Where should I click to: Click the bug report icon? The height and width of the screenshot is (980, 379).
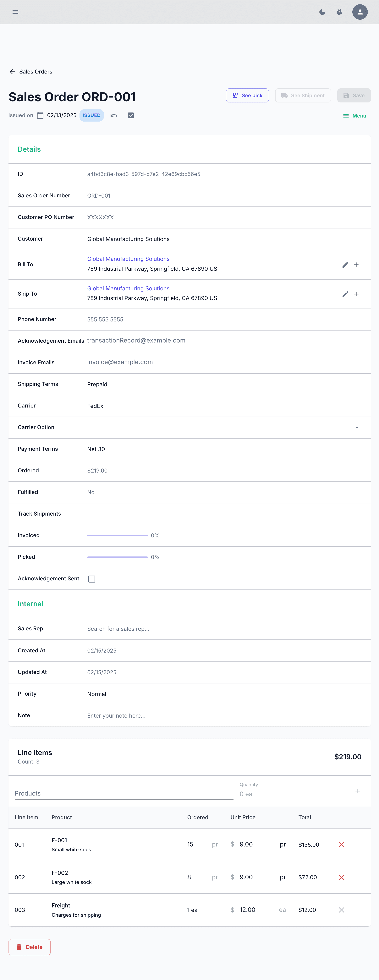tap(339, 12)
